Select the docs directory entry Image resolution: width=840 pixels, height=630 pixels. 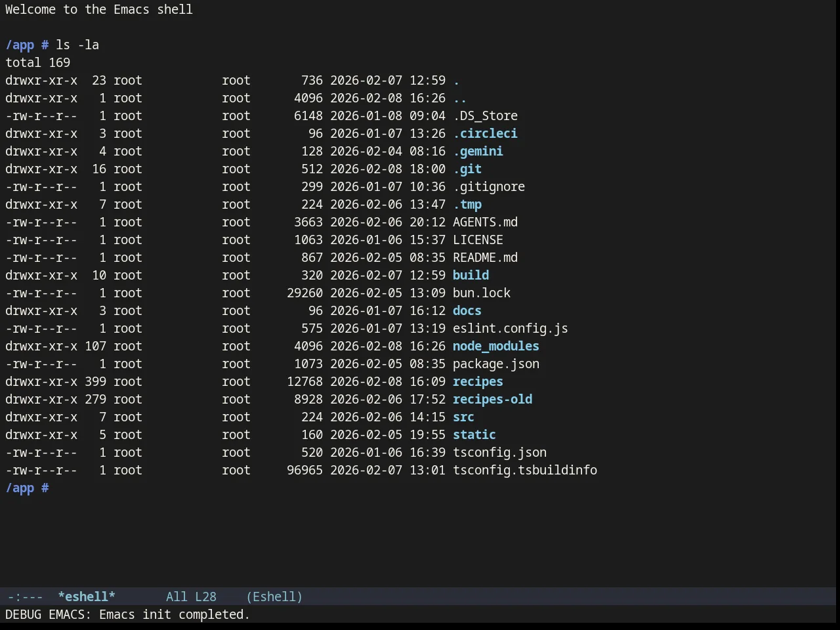pyautogui.click(x=467, y=310)
